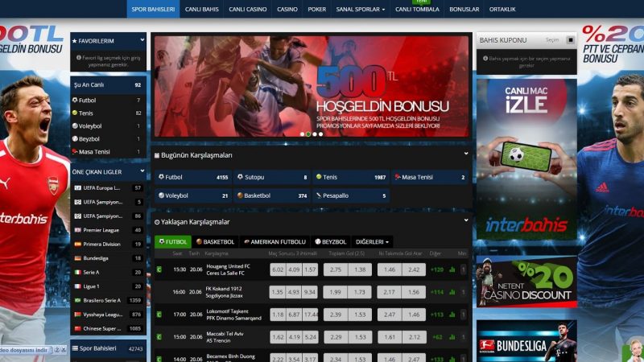Open today's Pesapallo matches tile
The image size is (644, 362).
point(351,195)
